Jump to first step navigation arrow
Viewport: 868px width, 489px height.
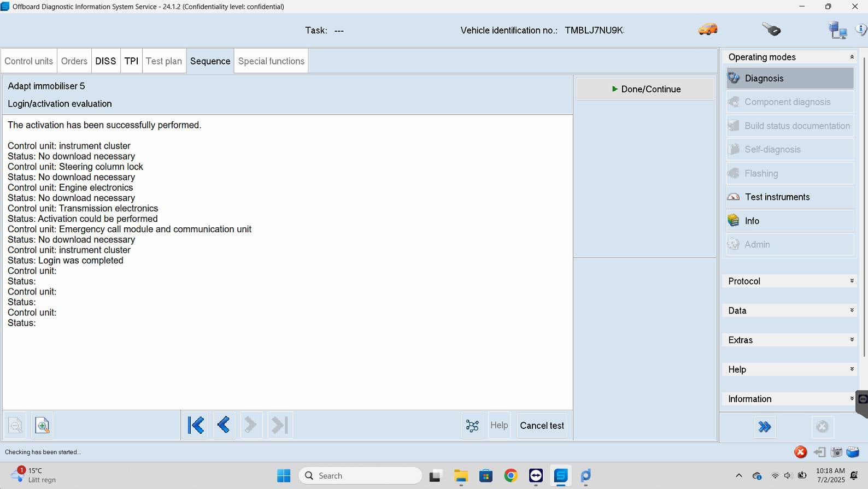[x=196, y=425]
